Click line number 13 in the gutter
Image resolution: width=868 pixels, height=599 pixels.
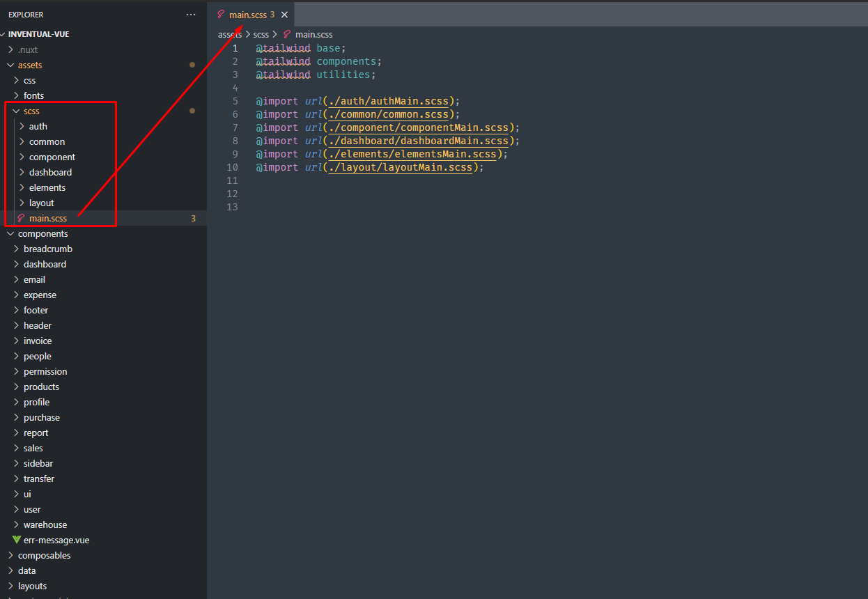pyautogui.click(x=233, y=207)
